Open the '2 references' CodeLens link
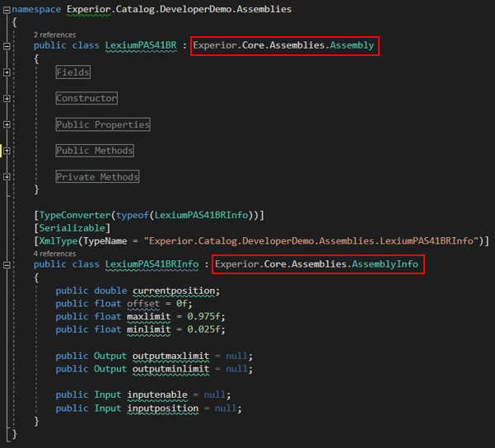Viewport: 495px width, 448px height. pos(54,35)
